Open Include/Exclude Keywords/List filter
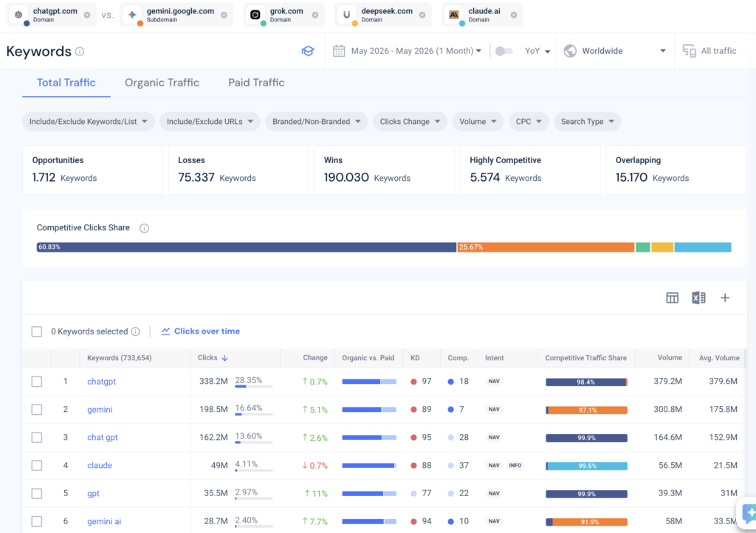Screen dimensions: 756x533 (x=89, y=122)
